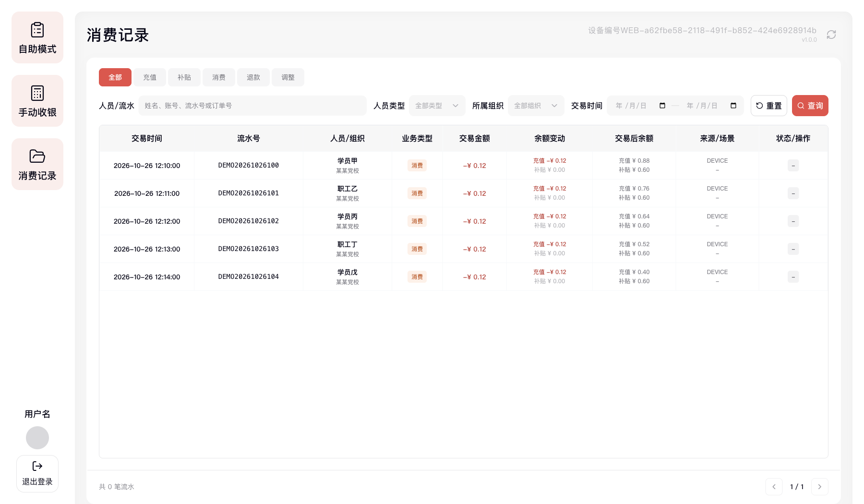Open the 手动收银 manual cashier page
864x504 pixels.
(x=37, y=101)
